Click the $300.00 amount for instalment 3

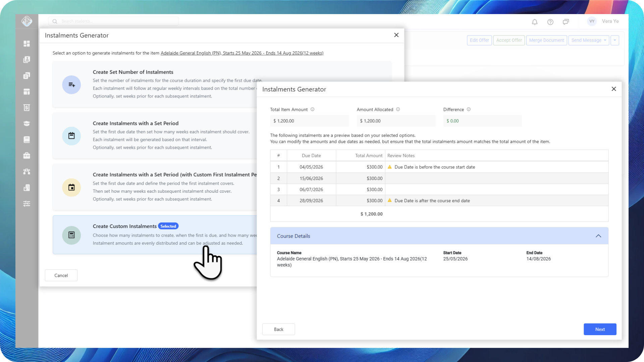374,189
